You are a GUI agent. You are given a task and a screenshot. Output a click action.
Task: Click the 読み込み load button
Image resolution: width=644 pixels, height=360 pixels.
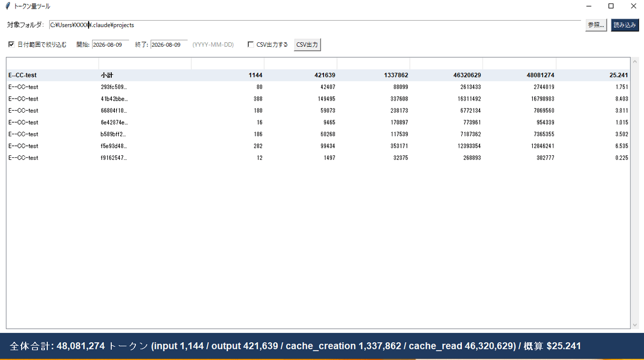click(x=625, y=25)
